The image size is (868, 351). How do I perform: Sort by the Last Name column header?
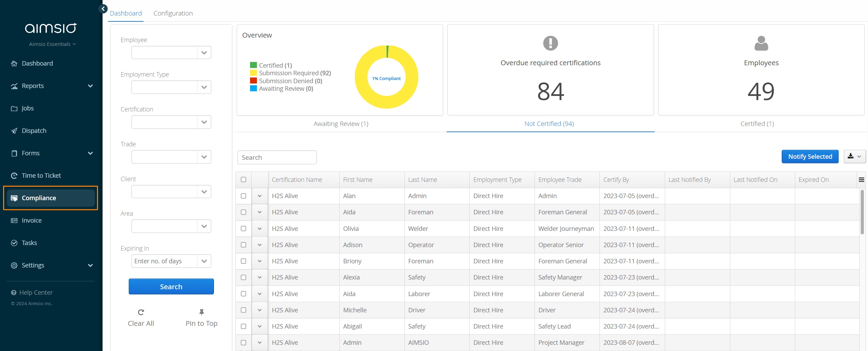tap(422, 180)
